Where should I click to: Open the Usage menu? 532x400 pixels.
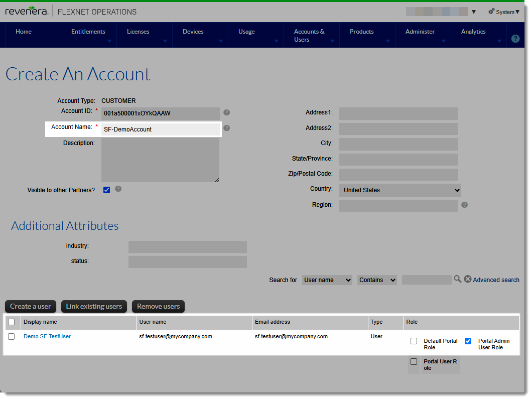246,32
